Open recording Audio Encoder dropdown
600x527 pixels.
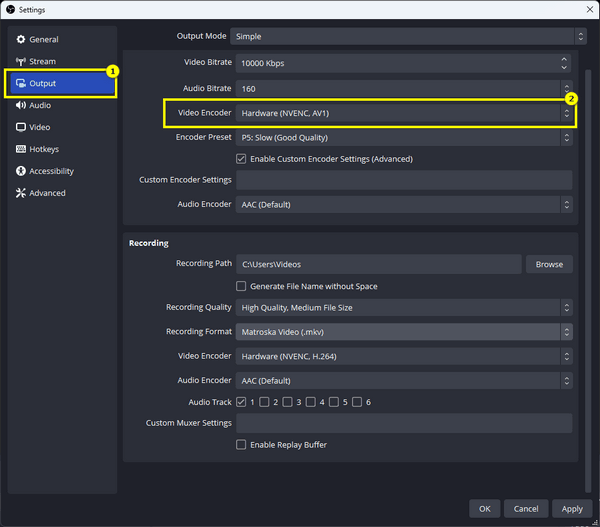pos(404,381)
